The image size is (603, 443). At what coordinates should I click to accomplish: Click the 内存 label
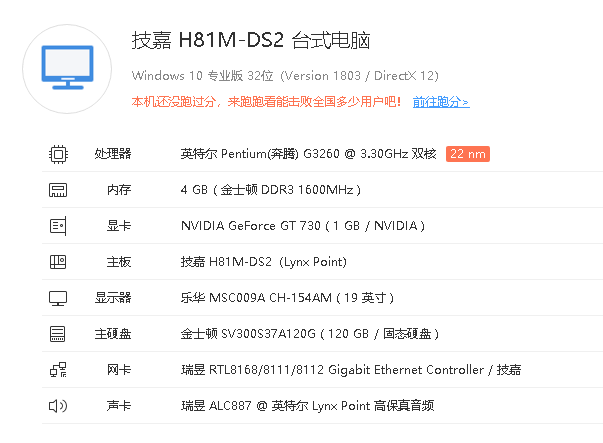[119, 190]
